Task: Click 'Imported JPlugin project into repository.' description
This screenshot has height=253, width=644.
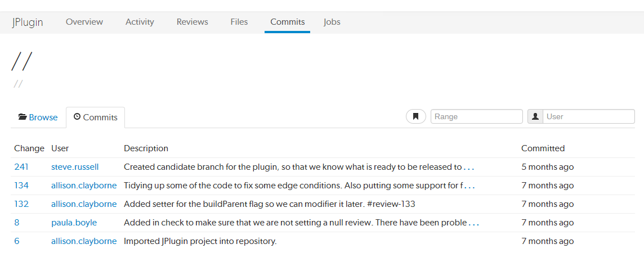Action: point(200,241)
